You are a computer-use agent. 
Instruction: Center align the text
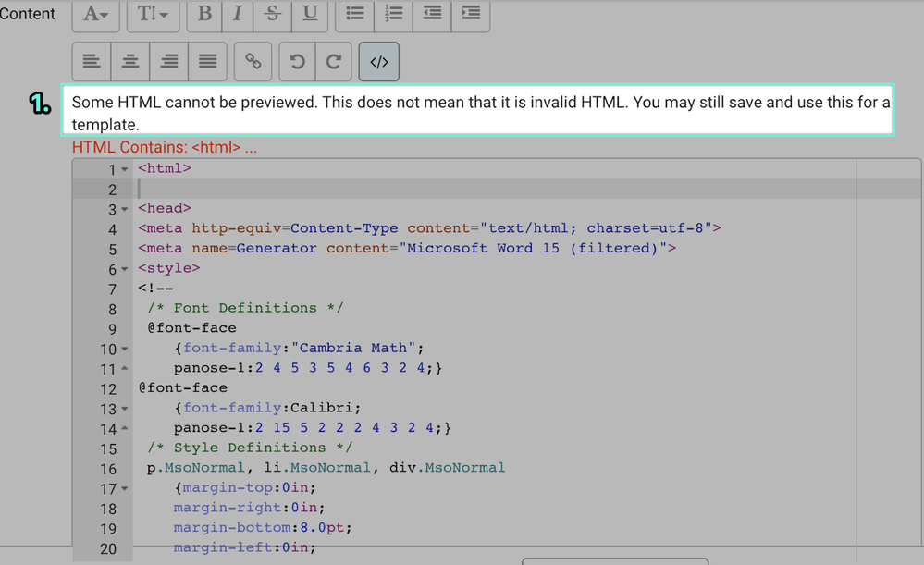tap(130, 62)
